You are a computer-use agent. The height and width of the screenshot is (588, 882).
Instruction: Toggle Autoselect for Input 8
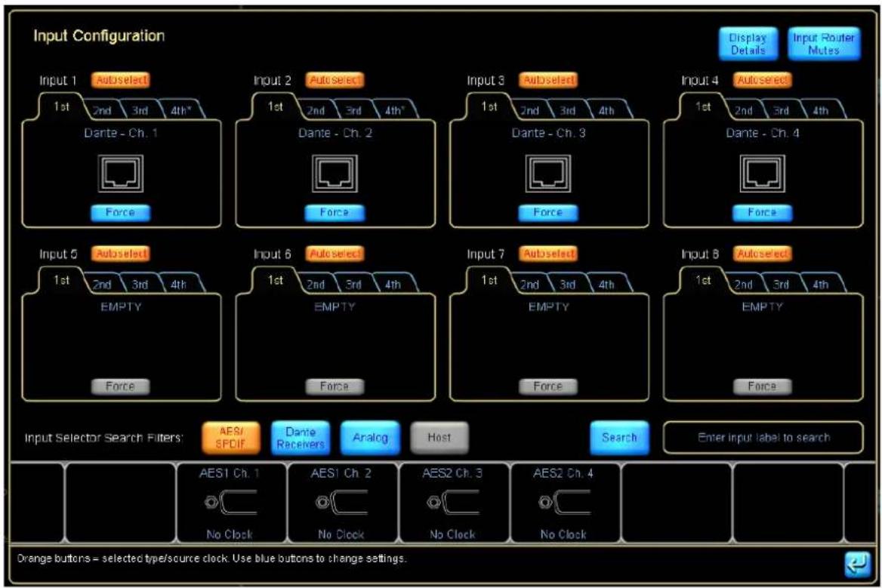[762, 254]
